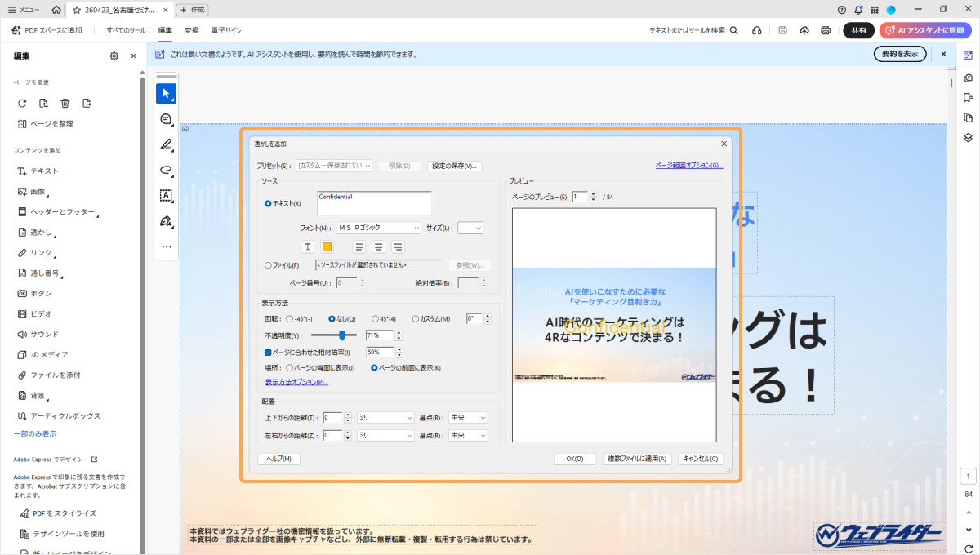Select the comment bubble tool
This screenshot has width=980, height=555.
point(166,119)
